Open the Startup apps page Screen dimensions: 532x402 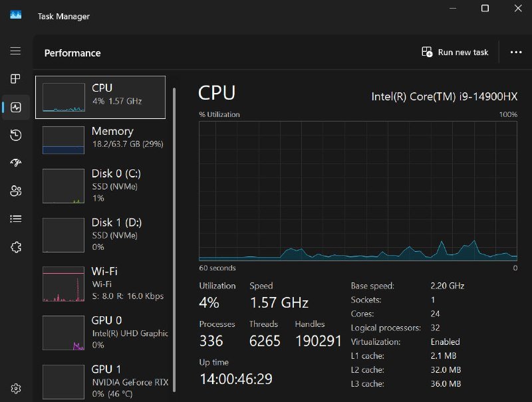(15, 163)
